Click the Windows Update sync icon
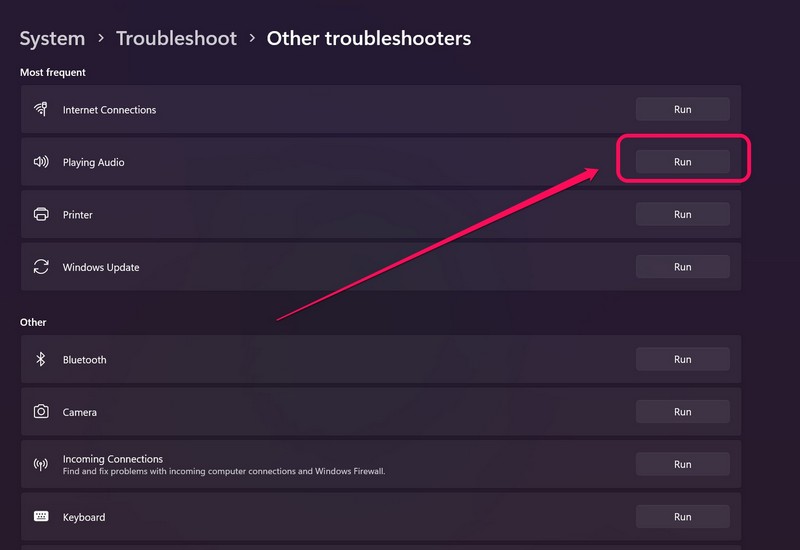This screenshot has width=800, height=550. [x=41, y=267]
